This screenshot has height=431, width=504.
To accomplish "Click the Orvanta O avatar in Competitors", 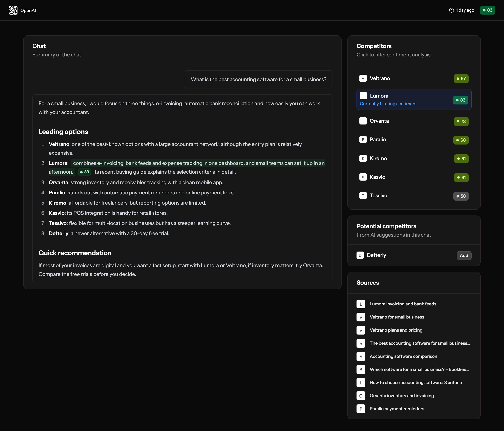I will (x=363, y=121).
